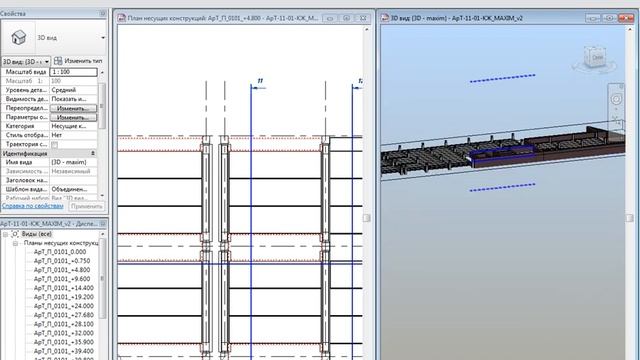Click the properties list scrollbar thumb
640x360 pixels.
(102, 106)
